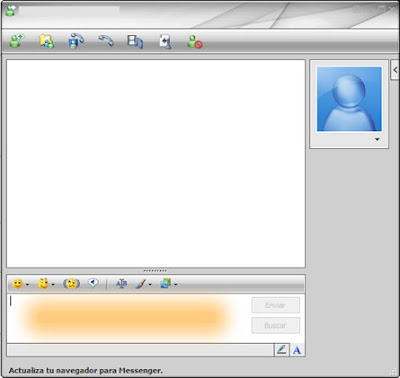The width and height of the screenshot is (400, 378).
Task: Start a video call with webcam icon
Action: tap(76, 41)
